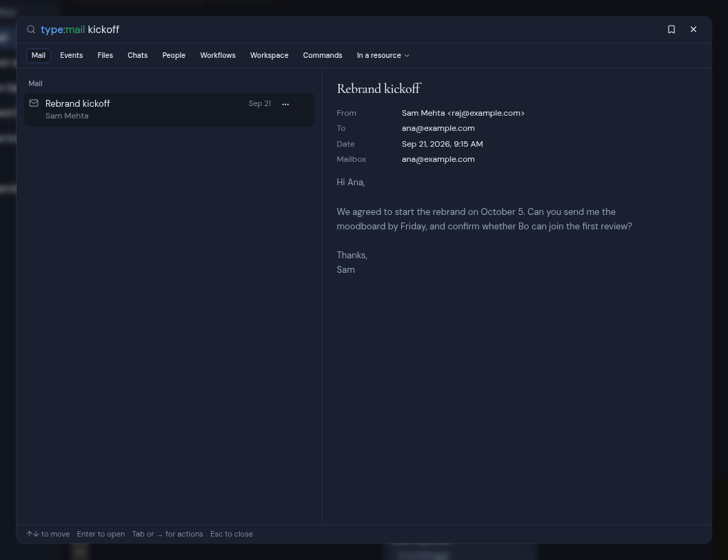Close the search dialog with the X
728x560 pixels.
693,30
